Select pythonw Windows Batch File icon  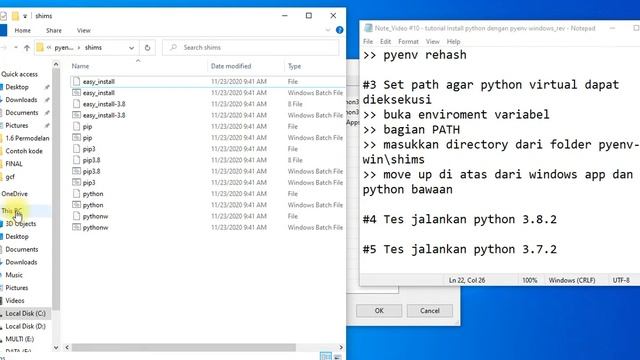coord(76,227)
